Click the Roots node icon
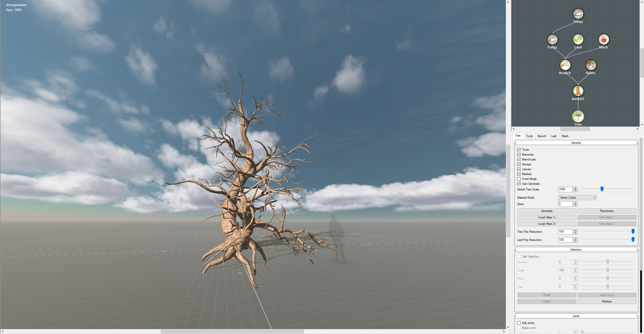 [591, 65]
